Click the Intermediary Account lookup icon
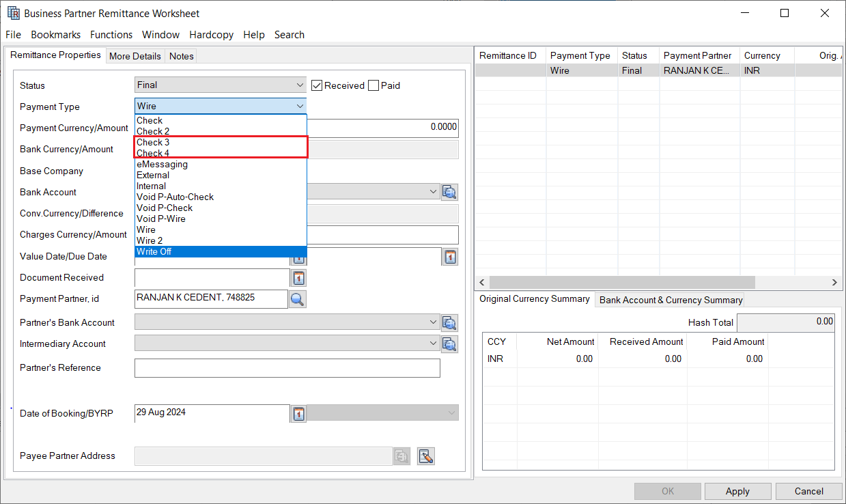 [x=449, y=344]
